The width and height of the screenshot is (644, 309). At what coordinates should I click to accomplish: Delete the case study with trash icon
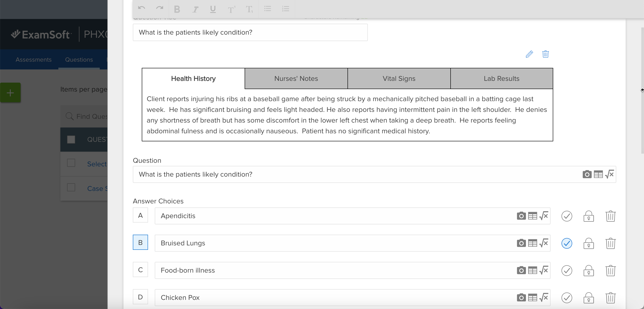(546, 54)
